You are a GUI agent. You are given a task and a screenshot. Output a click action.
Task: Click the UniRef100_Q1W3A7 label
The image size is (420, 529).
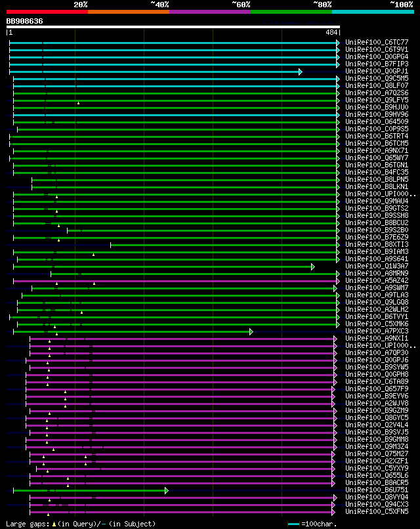pyautogui.click(x=377, y=266)
